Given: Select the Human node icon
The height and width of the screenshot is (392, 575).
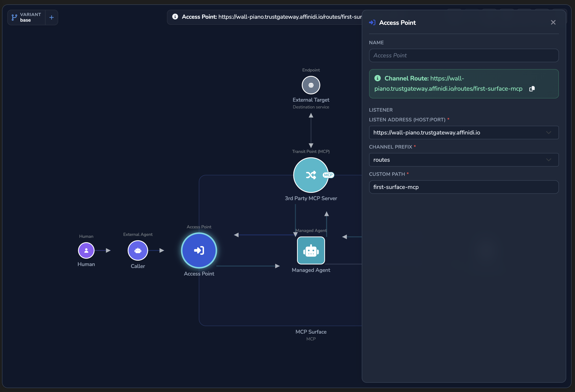Looking at the screenshot, I should click(86, 250).
